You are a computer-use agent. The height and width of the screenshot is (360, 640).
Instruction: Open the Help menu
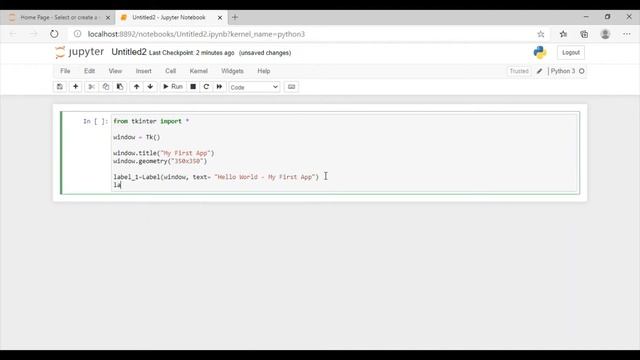coord(264,71)
